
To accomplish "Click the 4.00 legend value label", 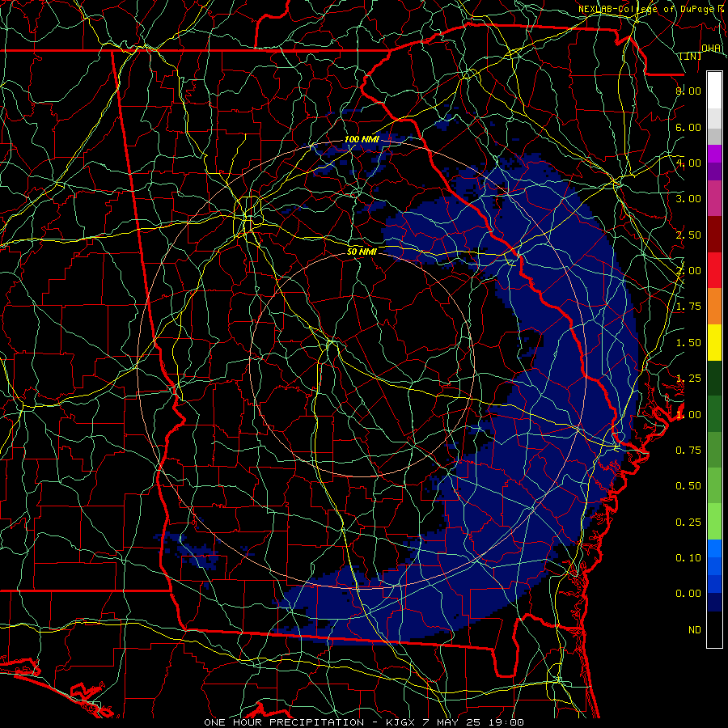I will (688, 163).
